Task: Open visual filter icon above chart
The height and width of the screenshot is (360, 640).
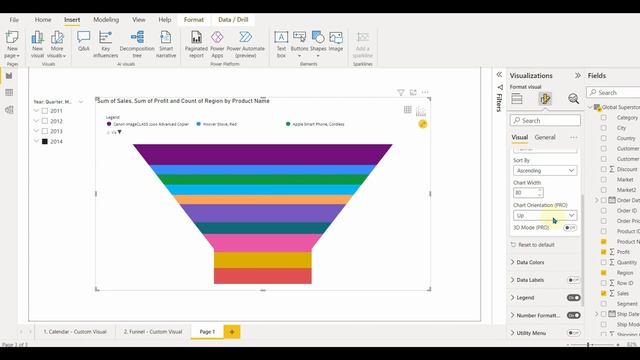Action: pyautogui.click(x=400, y=93)
